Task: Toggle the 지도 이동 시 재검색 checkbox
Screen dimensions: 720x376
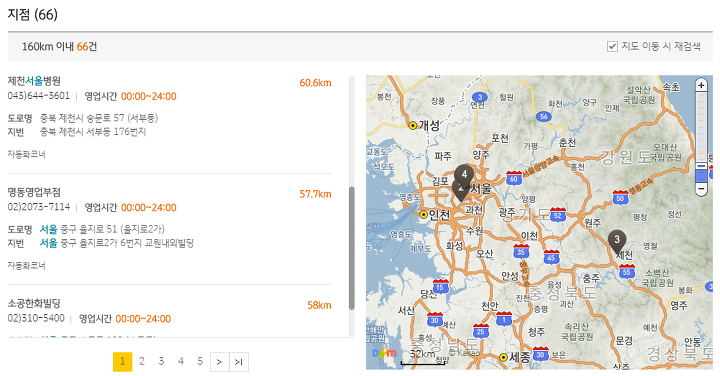Action: click(612, 46)
